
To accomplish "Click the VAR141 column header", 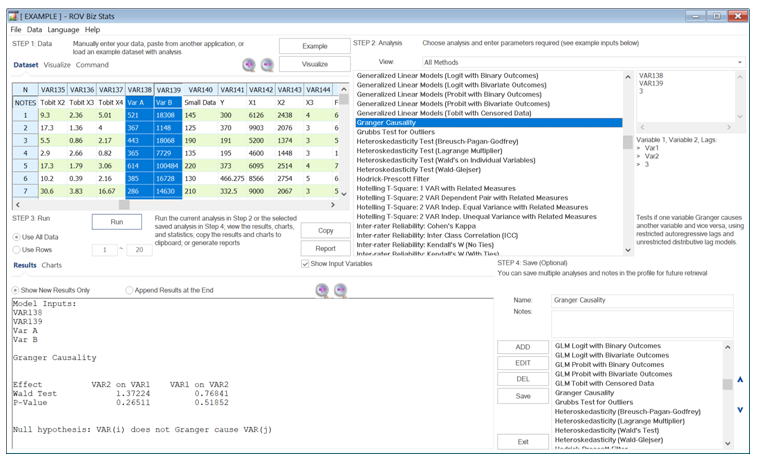I will click(x=232, y=90).
